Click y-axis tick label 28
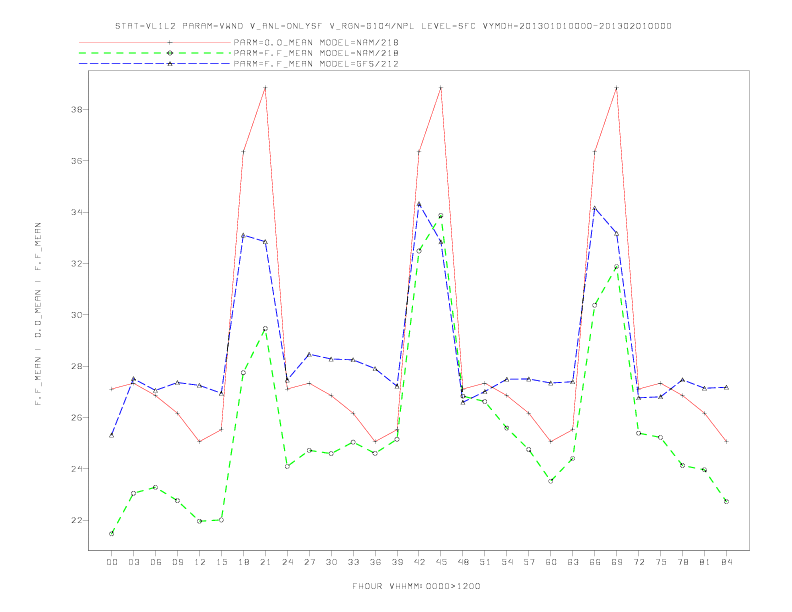 click(77, 366)
